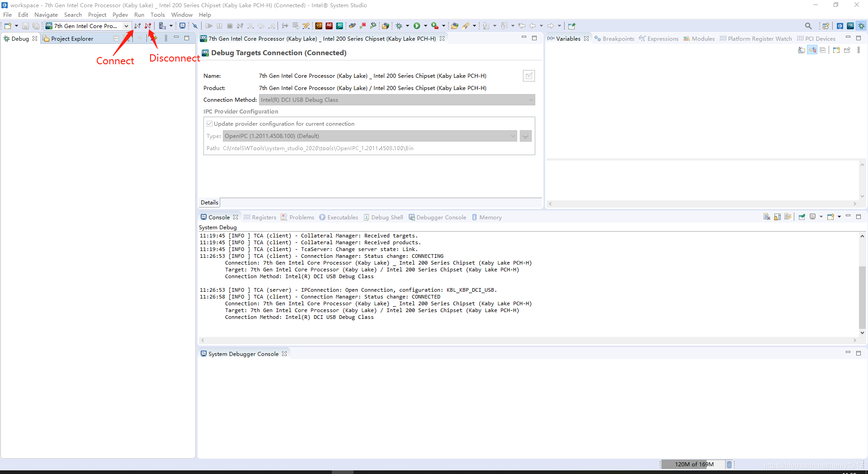The height and width of the screenshot is (474, 868).
Task: Click the Skip All Breakpoints icon
Action: 195,26
